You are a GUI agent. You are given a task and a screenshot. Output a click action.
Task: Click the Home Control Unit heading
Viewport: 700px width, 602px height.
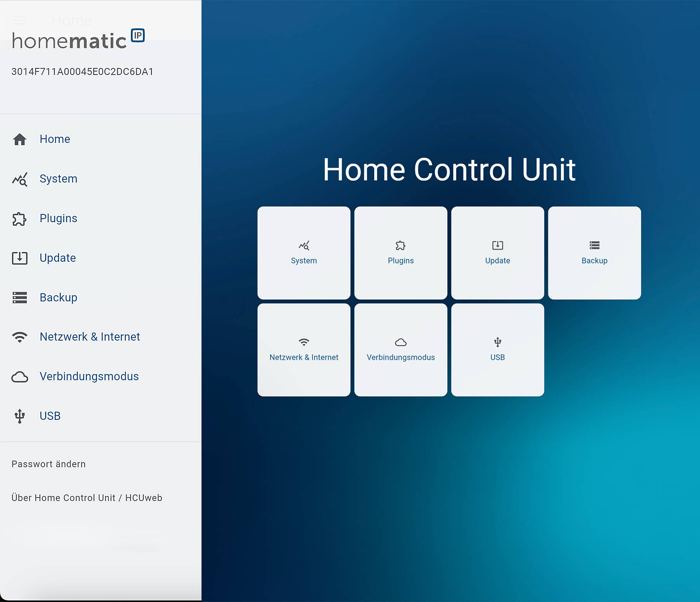tap(449, 170)
